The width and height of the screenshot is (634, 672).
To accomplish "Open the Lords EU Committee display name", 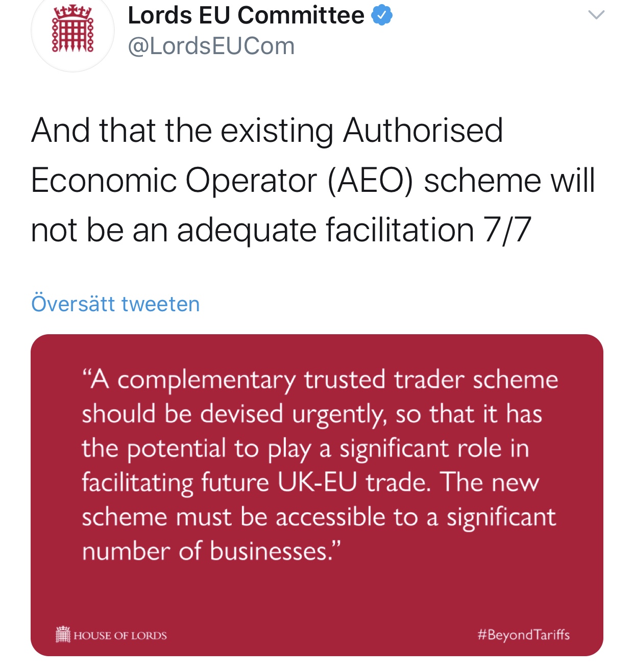I will tap(246, 15).
